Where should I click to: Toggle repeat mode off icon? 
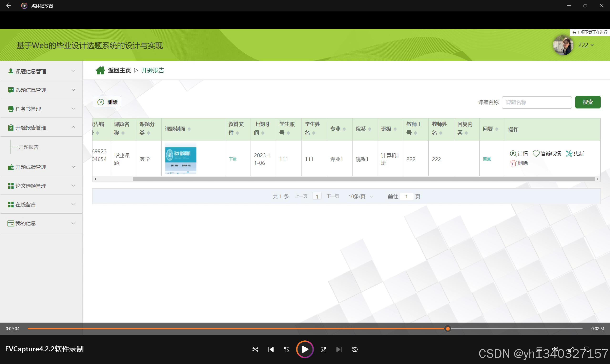coord(355,349)
